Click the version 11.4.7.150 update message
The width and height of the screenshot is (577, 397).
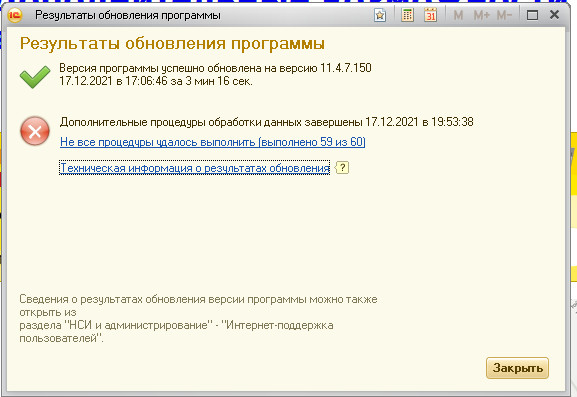pos(215,74)
